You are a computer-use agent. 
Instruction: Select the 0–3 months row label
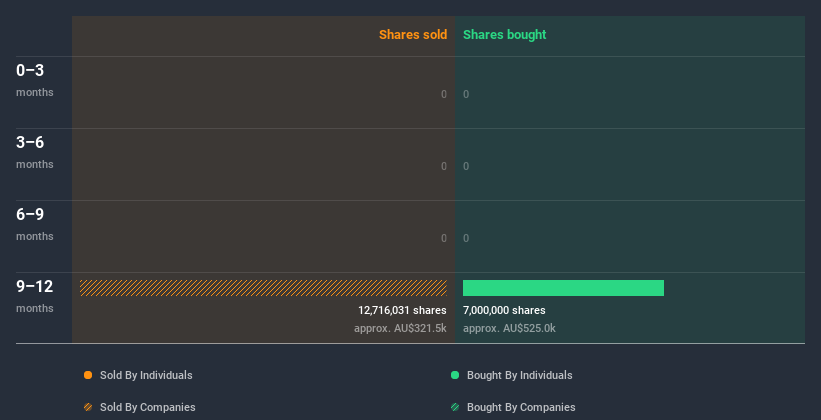(x=35, y=80)
